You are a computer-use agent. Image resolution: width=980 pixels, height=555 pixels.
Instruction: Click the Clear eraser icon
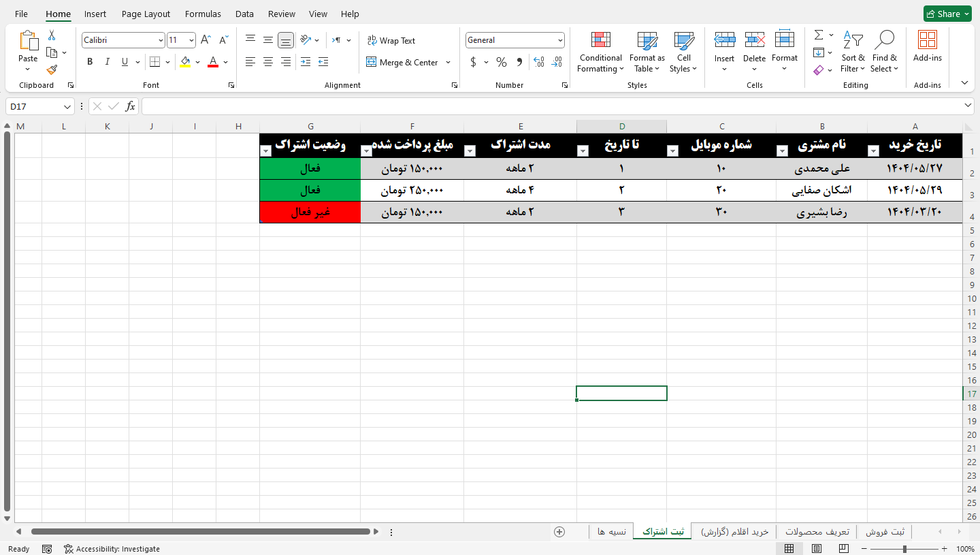tap(819, 69)
